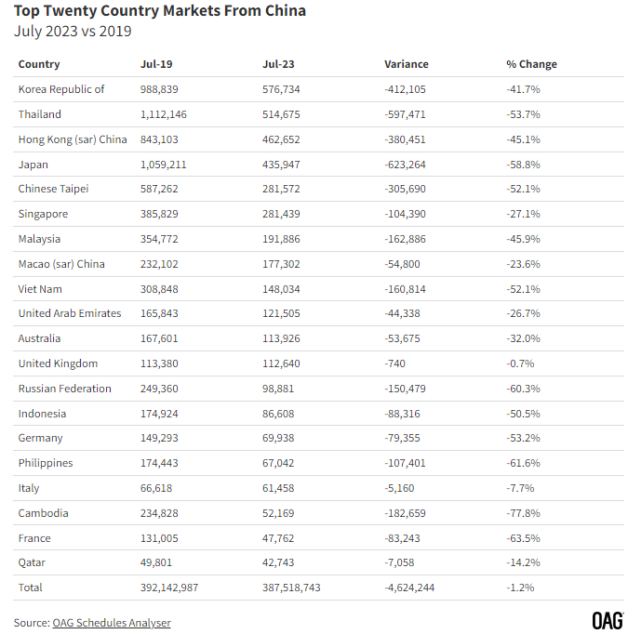Click the OAG logo
Image resolution: width=641 pixels, height=635 pixels.
(608, 620)
